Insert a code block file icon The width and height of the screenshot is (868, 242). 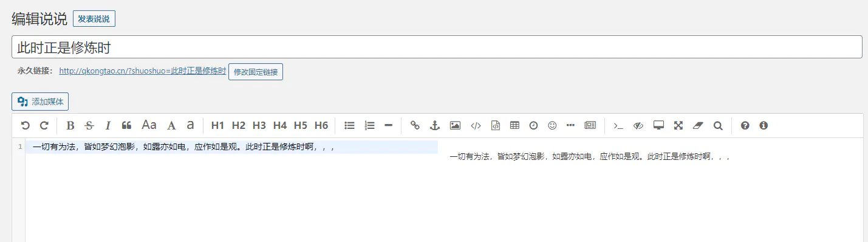[x=495, y=125]
